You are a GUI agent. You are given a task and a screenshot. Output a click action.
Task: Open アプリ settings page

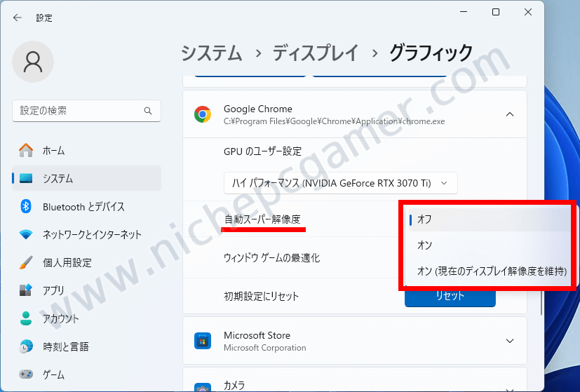[x=86, y=290]
